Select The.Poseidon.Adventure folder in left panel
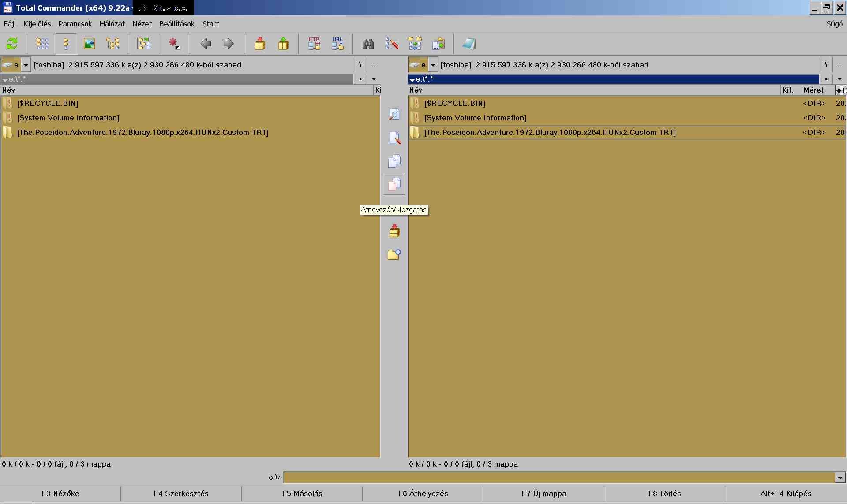This screenshot has height=504, width=847. [190, 132]
